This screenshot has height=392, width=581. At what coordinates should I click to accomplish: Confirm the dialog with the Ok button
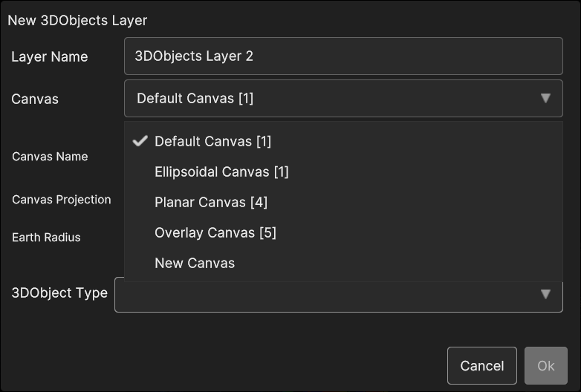546,366
